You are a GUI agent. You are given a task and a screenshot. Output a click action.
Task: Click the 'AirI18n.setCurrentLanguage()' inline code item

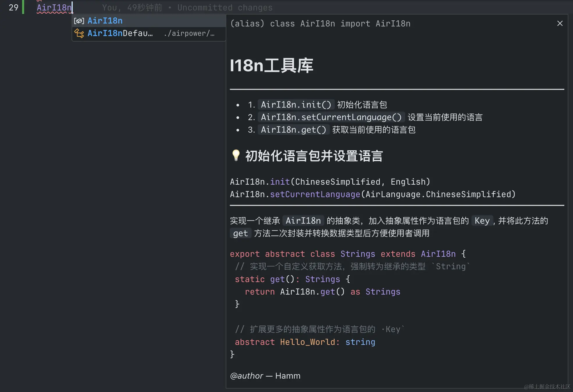click(331, 117)
